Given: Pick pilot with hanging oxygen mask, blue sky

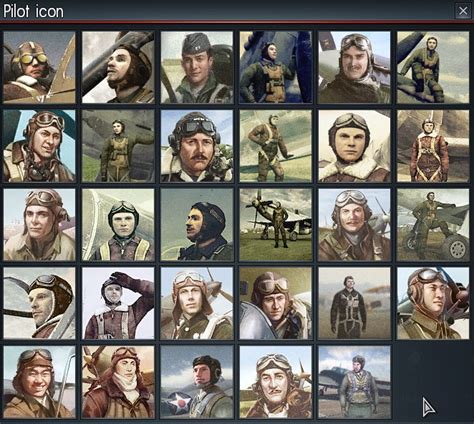Looking at the screenshot, I should 39,146.
